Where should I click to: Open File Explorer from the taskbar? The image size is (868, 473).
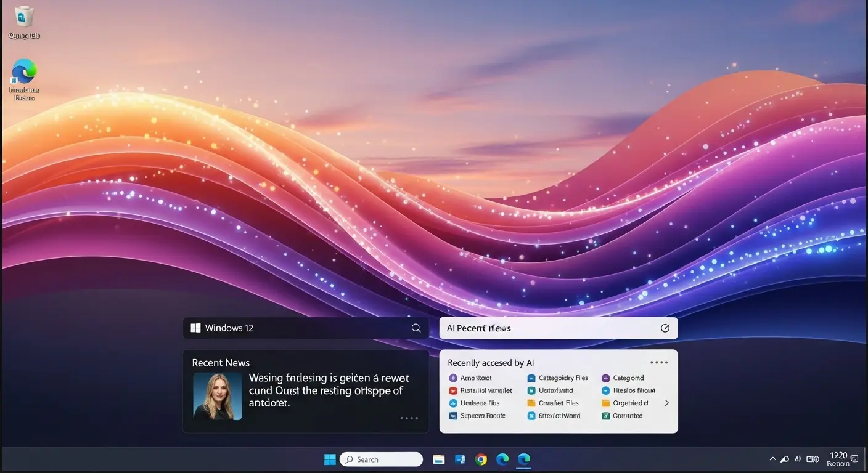(x=439, y=459)
